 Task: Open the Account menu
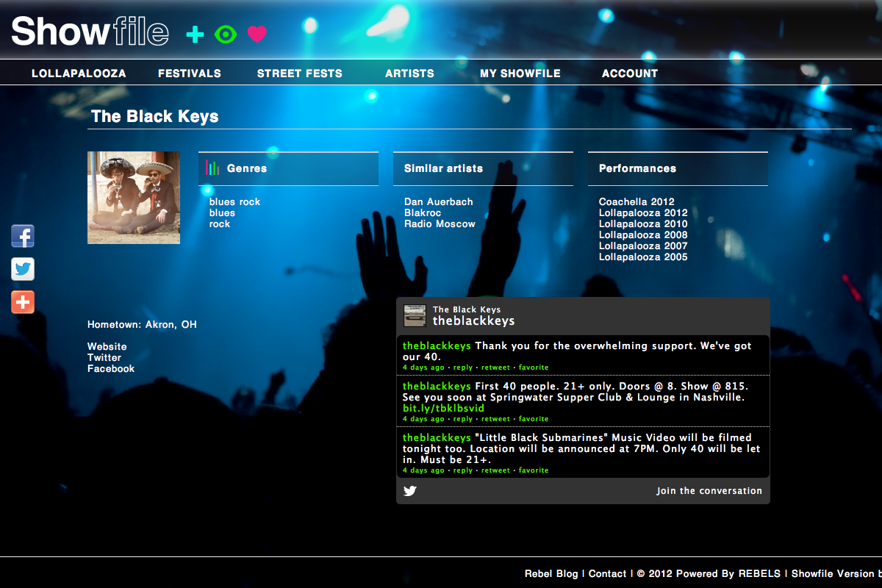tap(630, 73)
